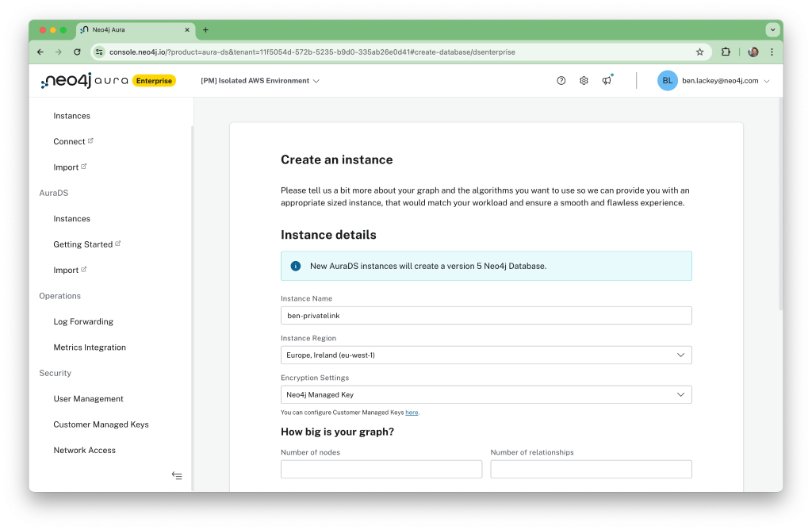Click the bookmark star in the address bar
The image size is (812, 530).
[x=699, y=51]
